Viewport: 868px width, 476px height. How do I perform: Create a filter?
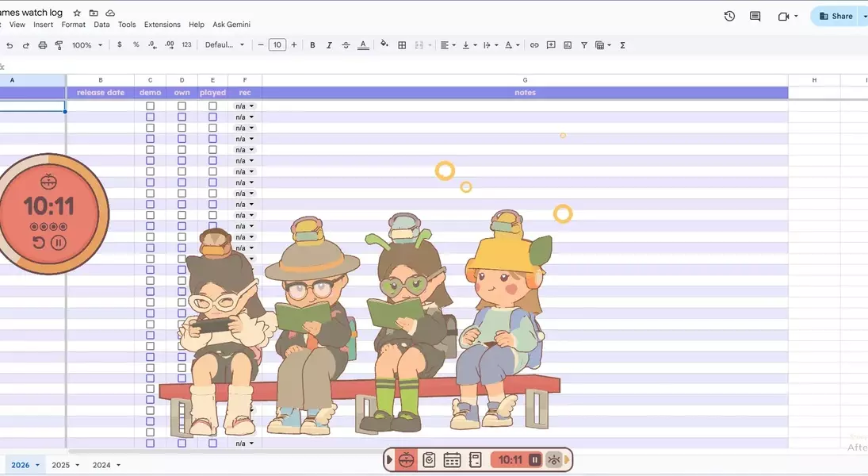pyautogui.click(x=583, y=45)
